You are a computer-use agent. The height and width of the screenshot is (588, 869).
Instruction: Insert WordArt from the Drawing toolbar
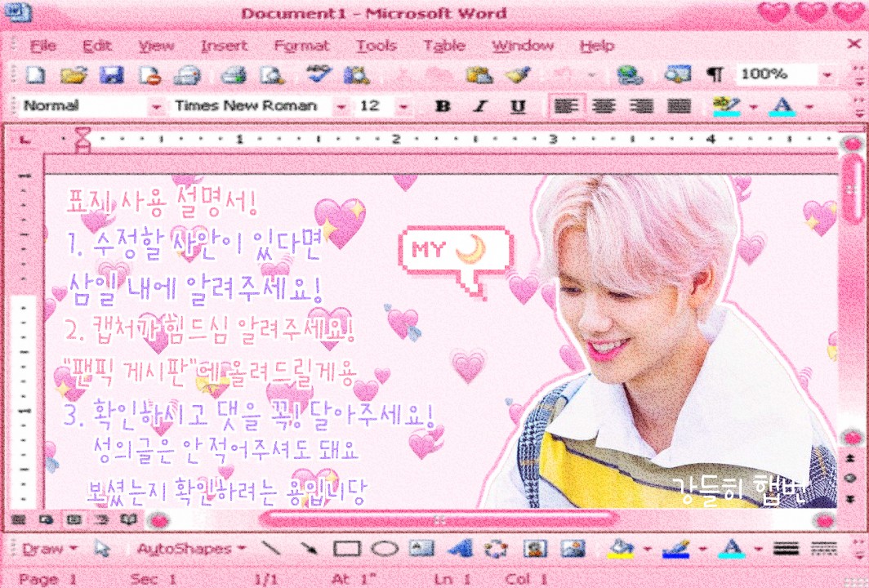pos(461,549)
